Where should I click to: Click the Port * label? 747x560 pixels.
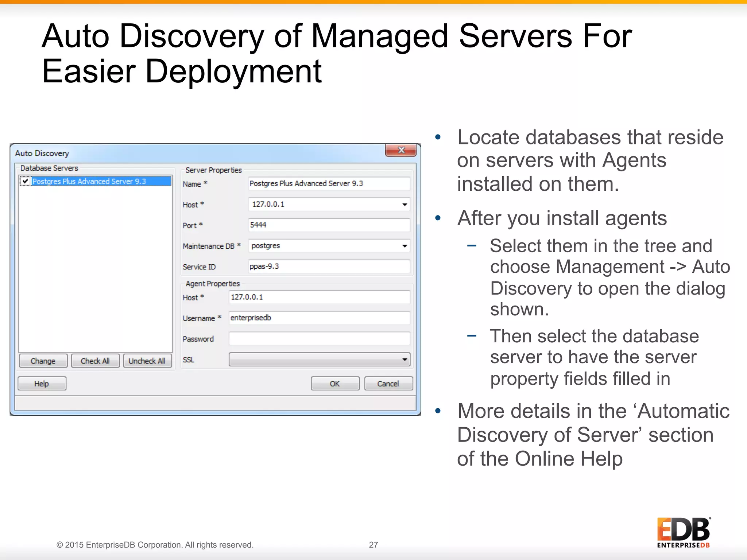193,225
